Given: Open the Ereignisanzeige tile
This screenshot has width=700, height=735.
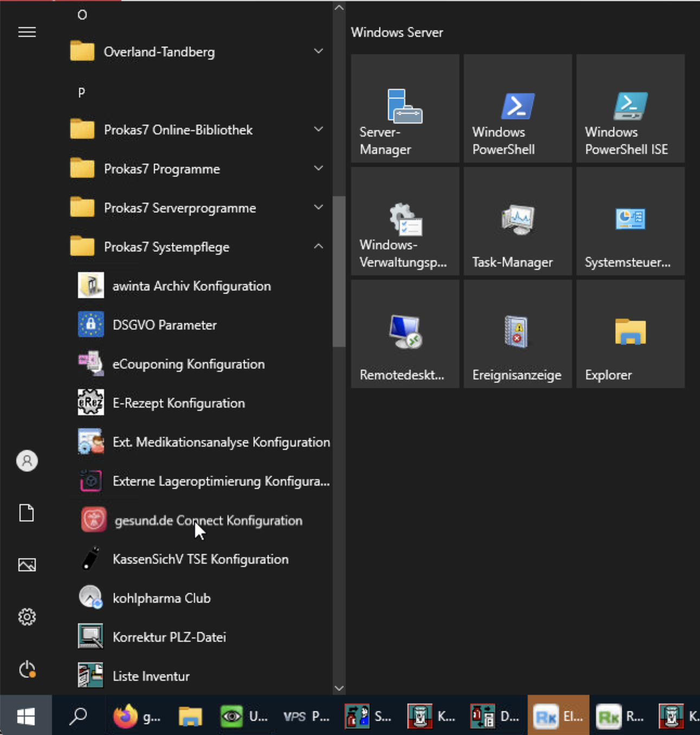Looking at the screenshot, I should click(517, 334).
